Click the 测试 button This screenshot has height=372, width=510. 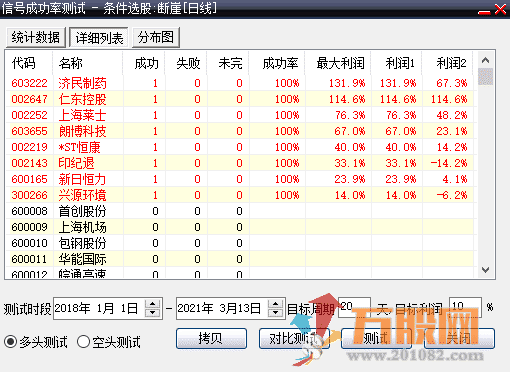click(x=376, y=339)
